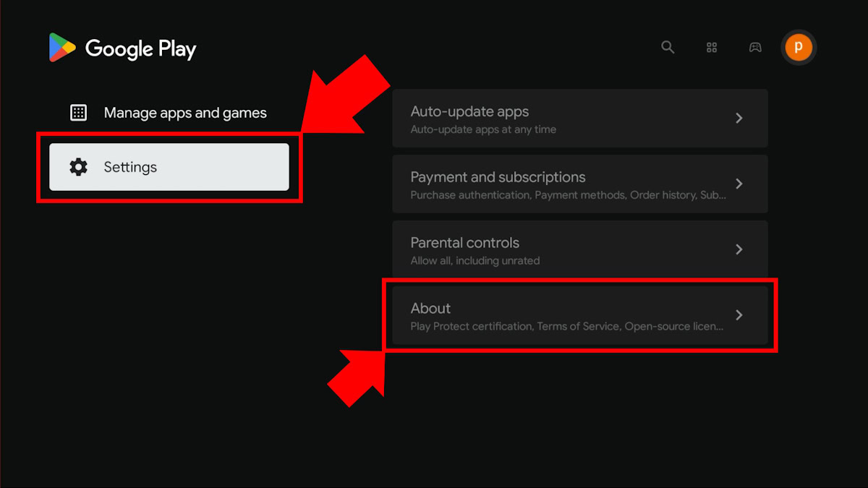The height and width of the screenshot is (488, 868).
Task: Expand chevron on Auto-update apps row
Action: [739, 118]
